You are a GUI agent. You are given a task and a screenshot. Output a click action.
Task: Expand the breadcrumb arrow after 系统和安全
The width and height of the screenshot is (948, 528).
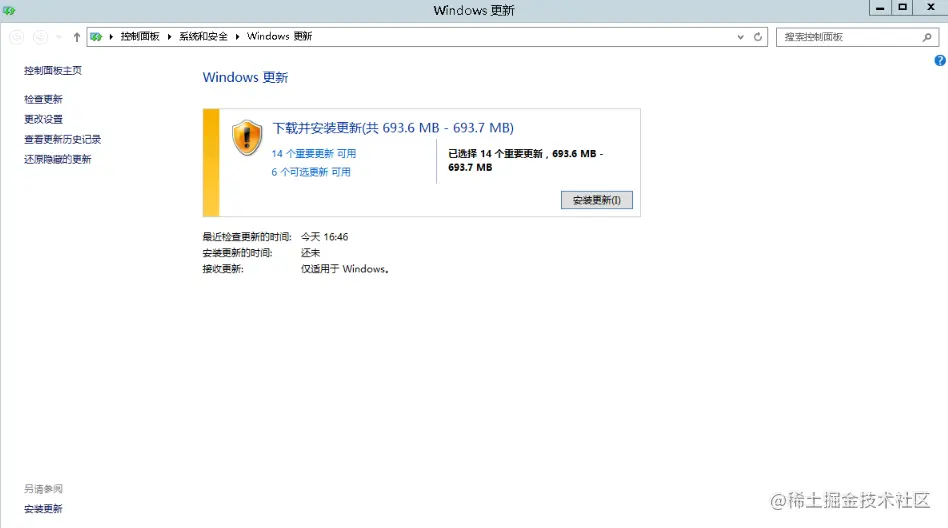pyautogui.click(x=237, y=37)
